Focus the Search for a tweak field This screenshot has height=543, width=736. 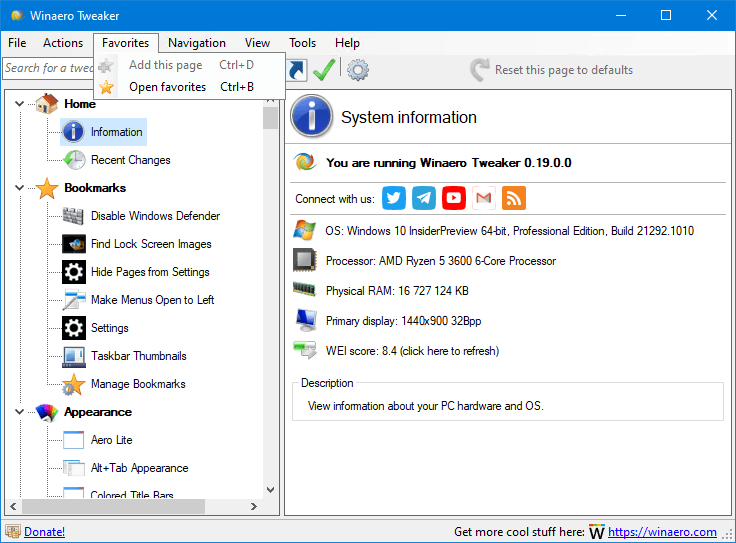click(x=48, y=68)
